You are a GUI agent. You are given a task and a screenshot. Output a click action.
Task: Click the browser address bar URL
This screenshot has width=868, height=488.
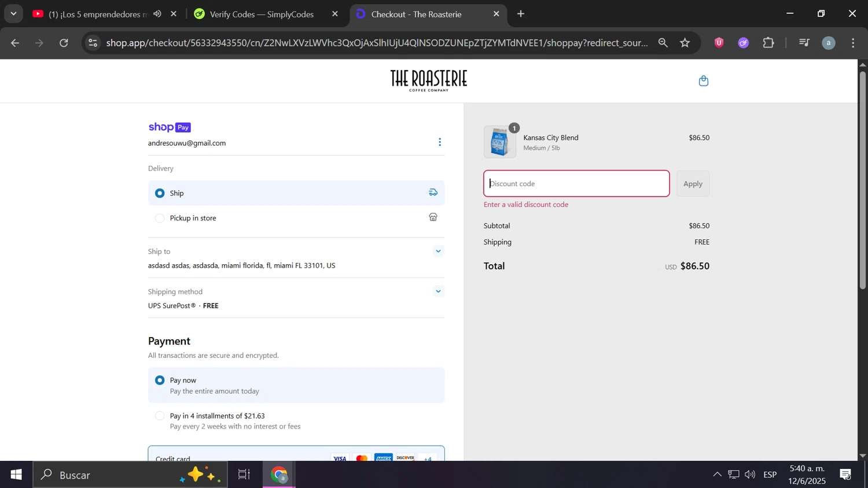click(377, 43)
